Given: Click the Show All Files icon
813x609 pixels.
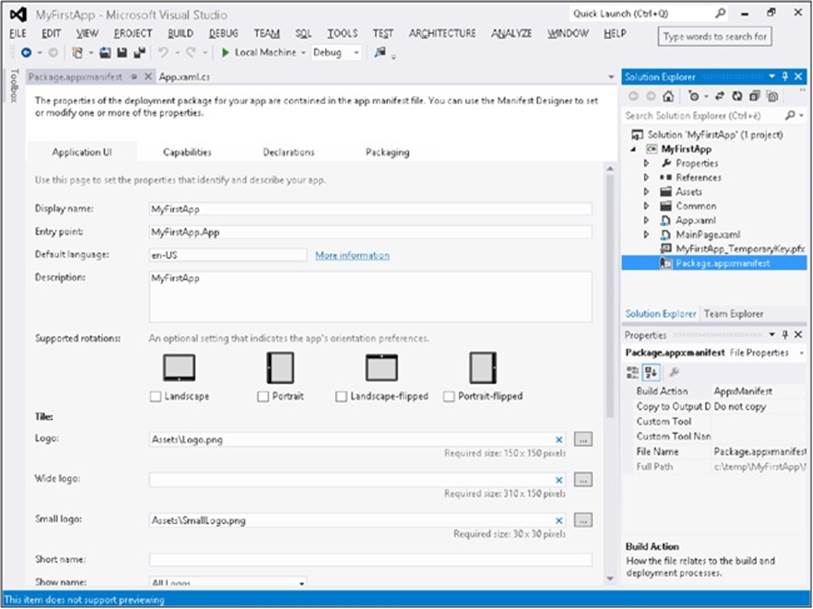Looking at the screenshot, I should 773,96.
